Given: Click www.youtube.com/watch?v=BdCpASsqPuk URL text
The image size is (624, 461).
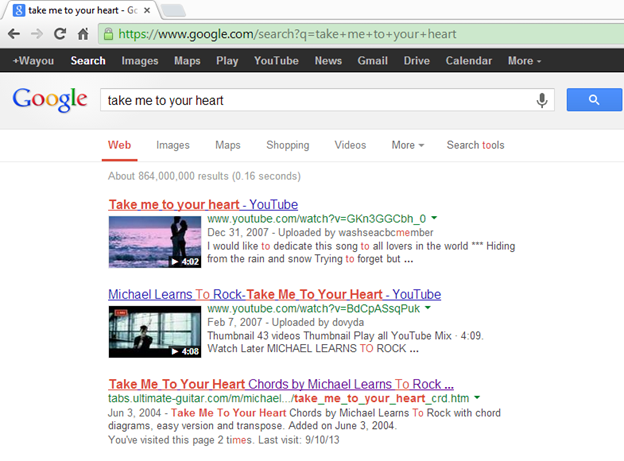Looking at the screenshot, I should click(x=313, y=309).
